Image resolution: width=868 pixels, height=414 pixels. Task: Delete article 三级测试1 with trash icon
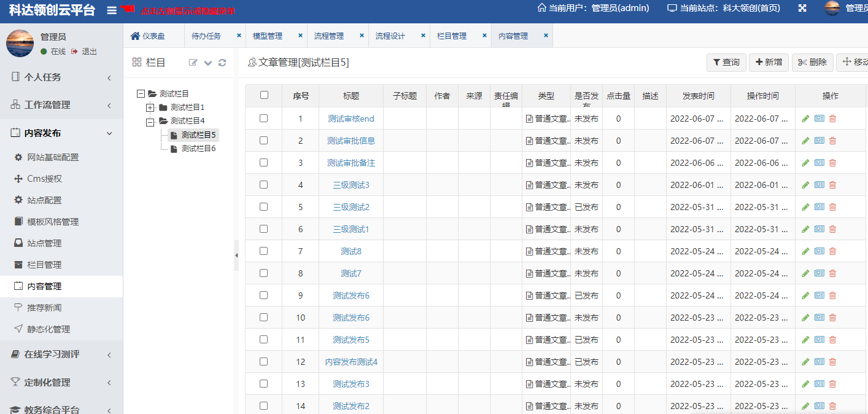click(832, 229)
